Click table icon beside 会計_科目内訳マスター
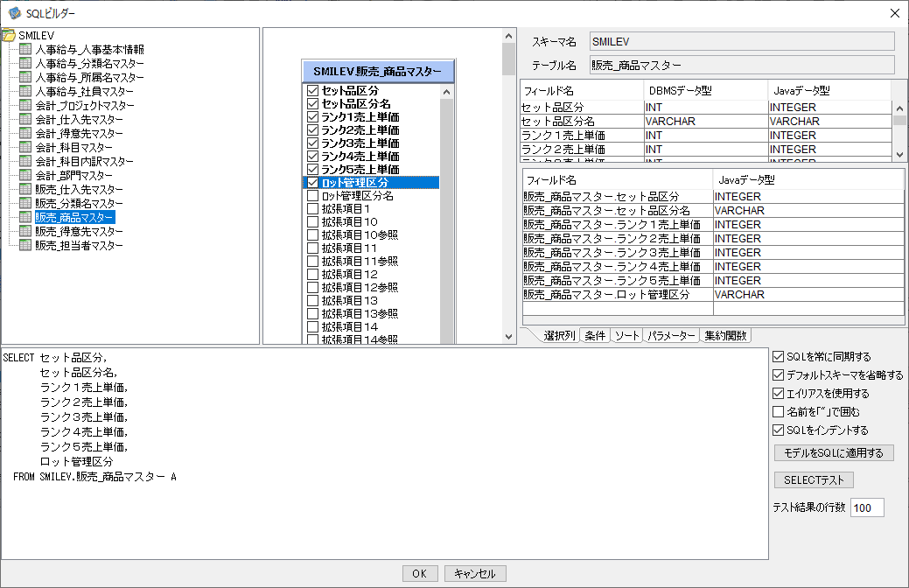909x588 pixels. point(25,161)
